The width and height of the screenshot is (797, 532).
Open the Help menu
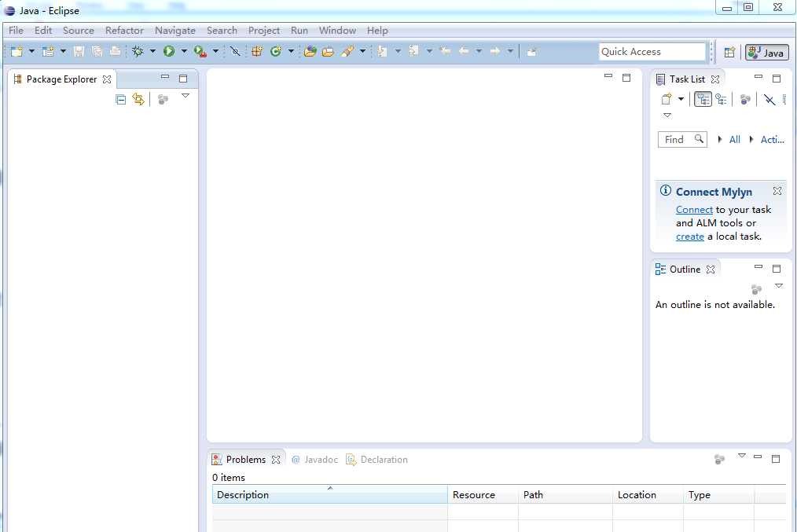tap(377, 31)
